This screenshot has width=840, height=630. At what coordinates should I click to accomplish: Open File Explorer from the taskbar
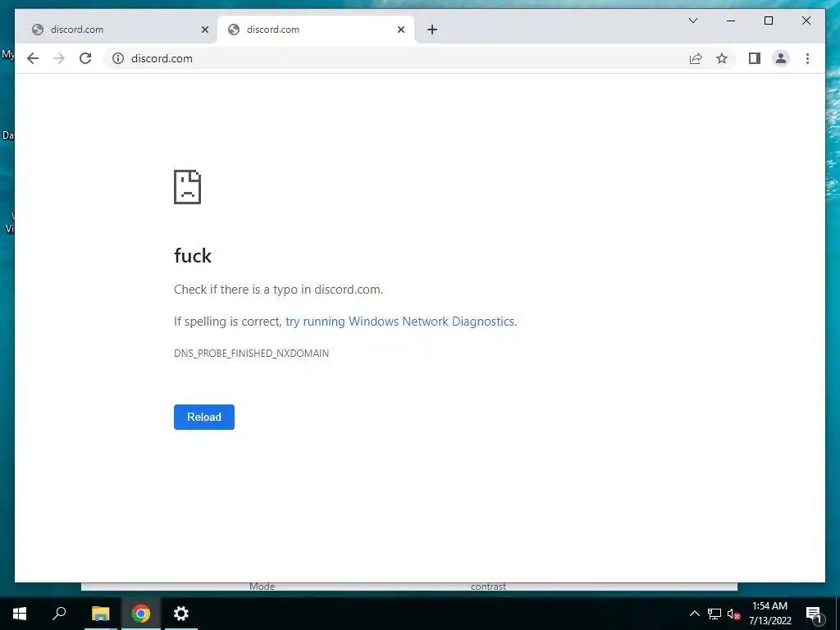click(x=100, y=614)
